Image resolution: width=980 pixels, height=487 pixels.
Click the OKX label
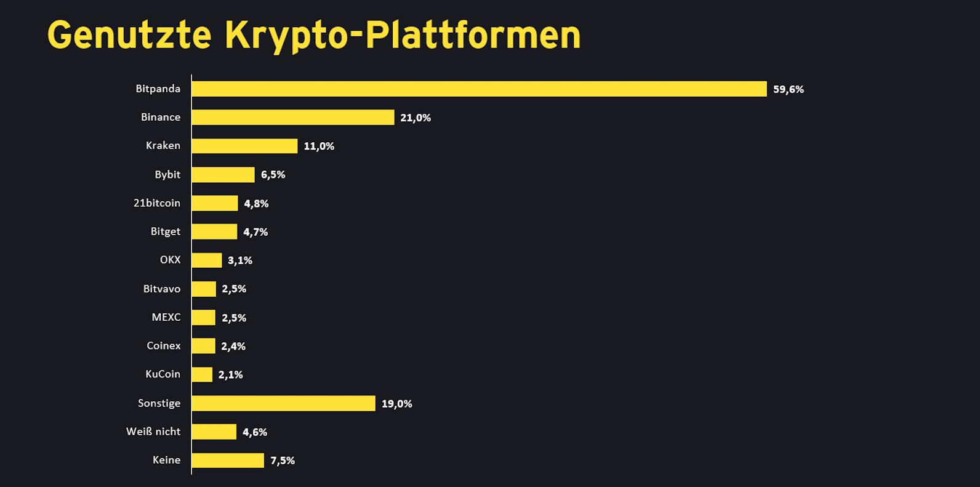171,260
